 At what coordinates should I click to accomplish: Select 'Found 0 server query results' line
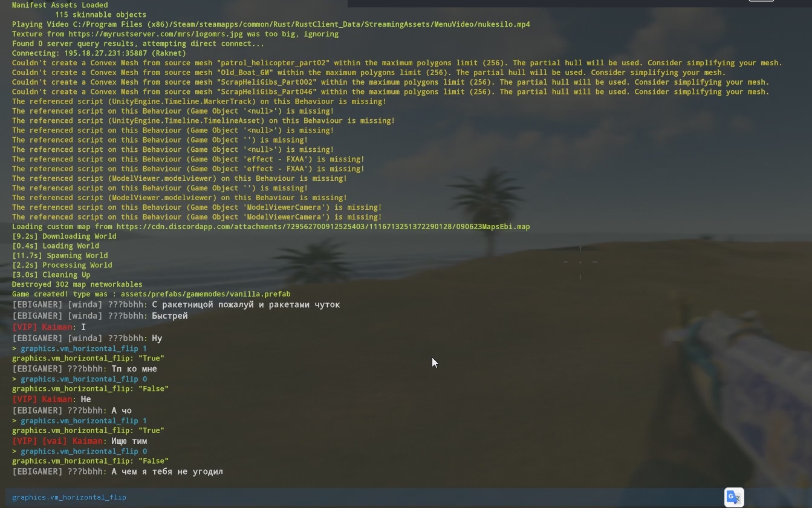pos(138,44)
